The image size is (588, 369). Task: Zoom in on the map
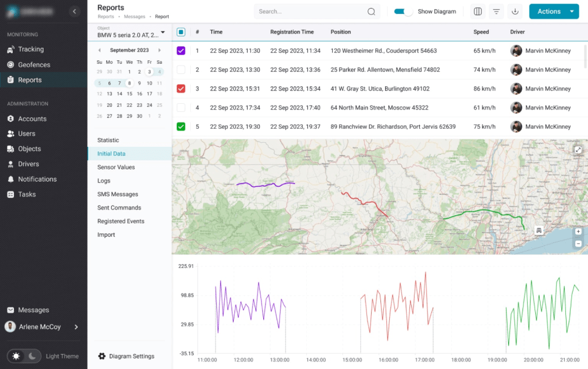tap(578, 231)
